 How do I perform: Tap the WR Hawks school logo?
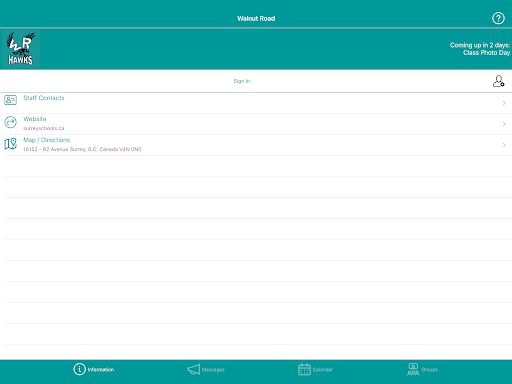point(21,49)
